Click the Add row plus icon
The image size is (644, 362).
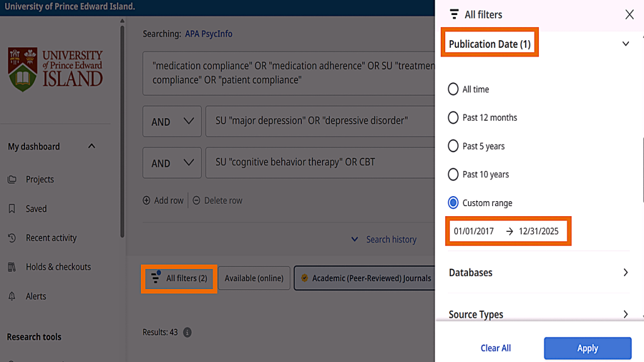coord(147,200)
